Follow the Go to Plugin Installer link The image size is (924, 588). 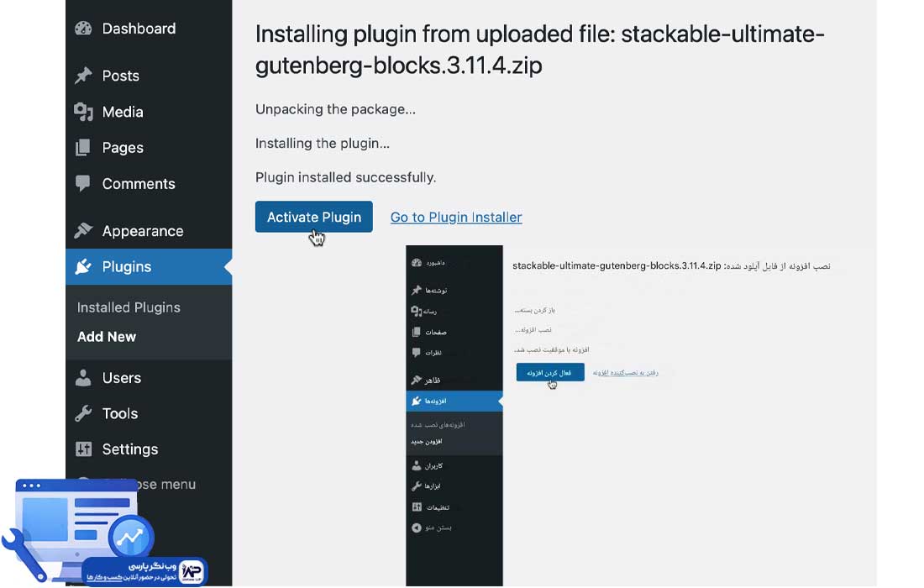pos(456,218)
